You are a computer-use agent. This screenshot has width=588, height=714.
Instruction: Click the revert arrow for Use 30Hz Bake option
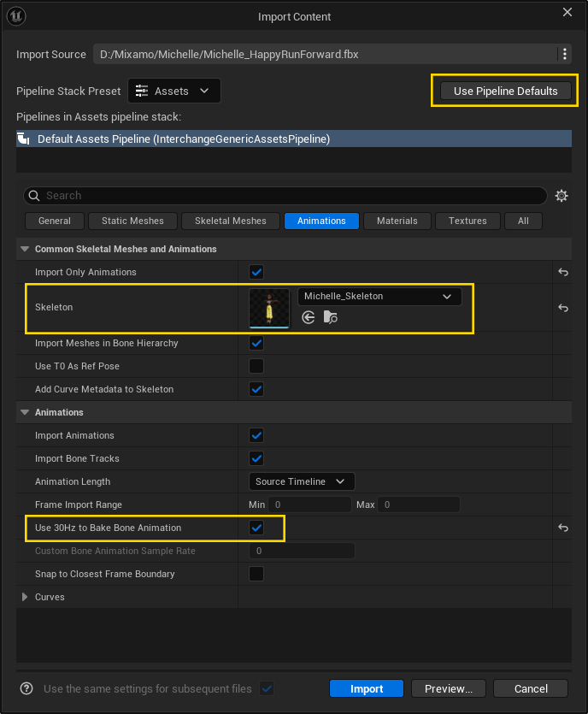[562, 528]
